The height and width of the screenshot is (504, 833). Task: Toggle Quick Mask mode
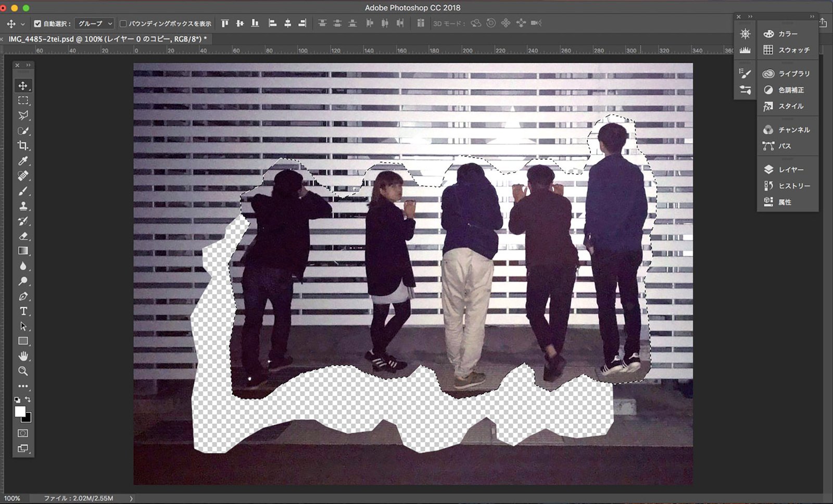(23, 433)
